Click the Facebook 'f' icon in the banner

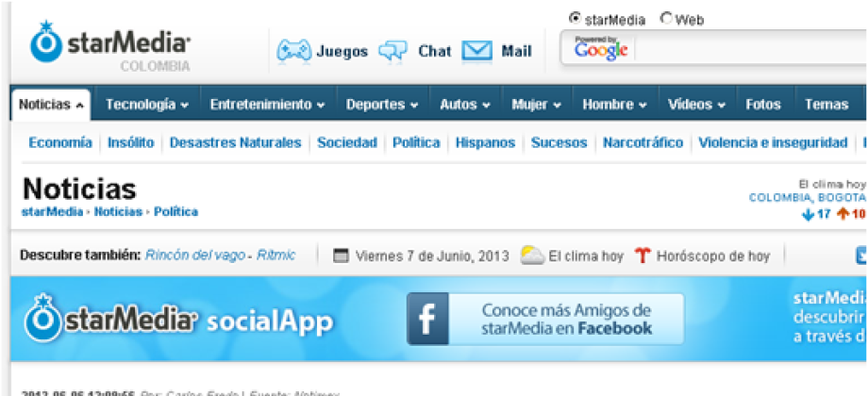point(427,319)
